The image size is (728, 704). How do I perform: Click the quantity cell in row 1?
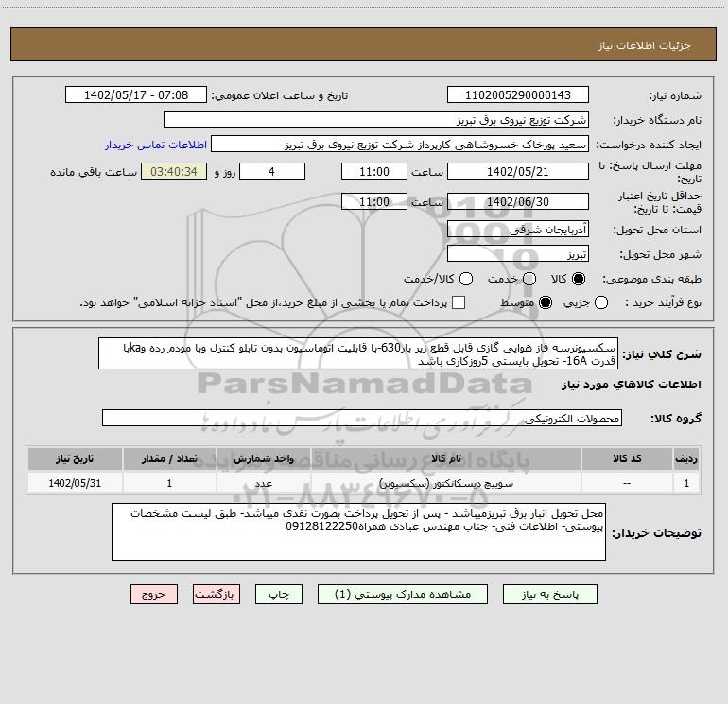[x=169, y=483]
